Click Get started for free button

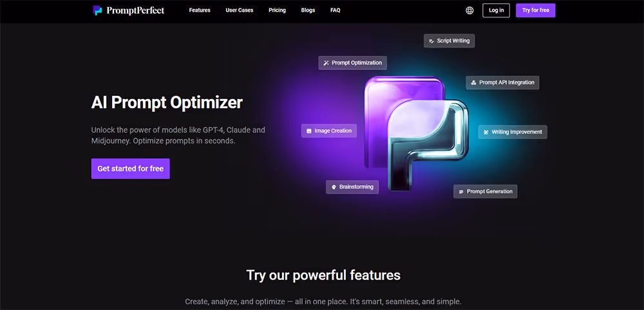click(x=131, y=169)
